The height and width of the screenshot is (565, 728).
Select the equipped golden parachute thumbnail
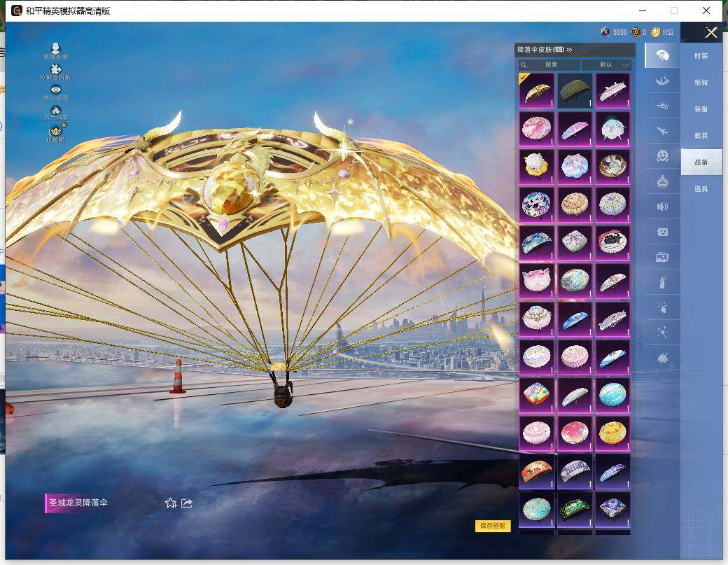click(537, 90)
